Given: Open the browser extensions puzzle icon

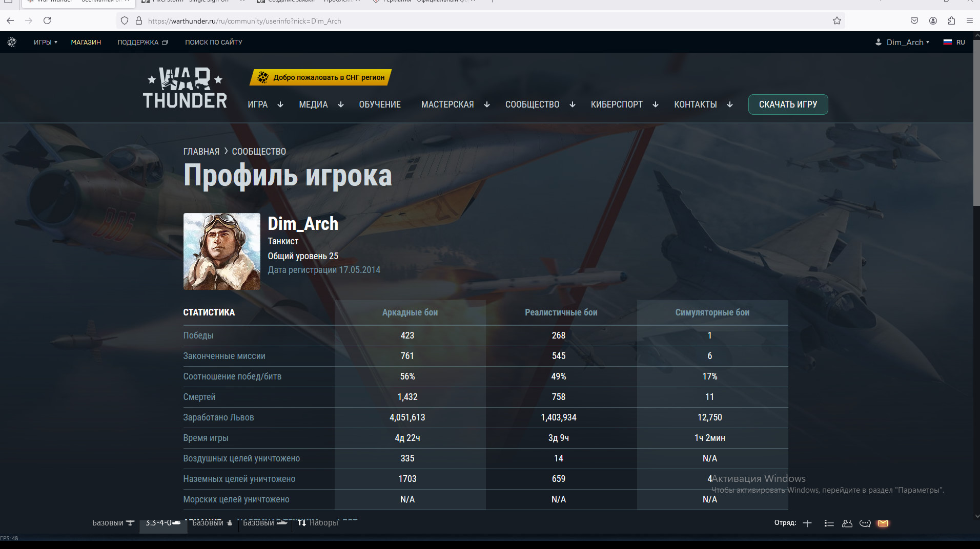Looking at the screenshot, I should pos(951,20).
